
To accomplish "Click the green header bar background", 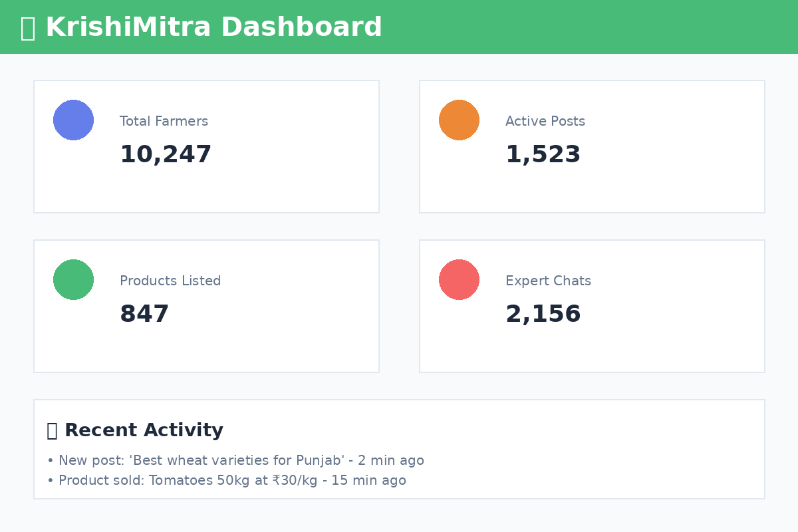I will (x=598, y=27).
